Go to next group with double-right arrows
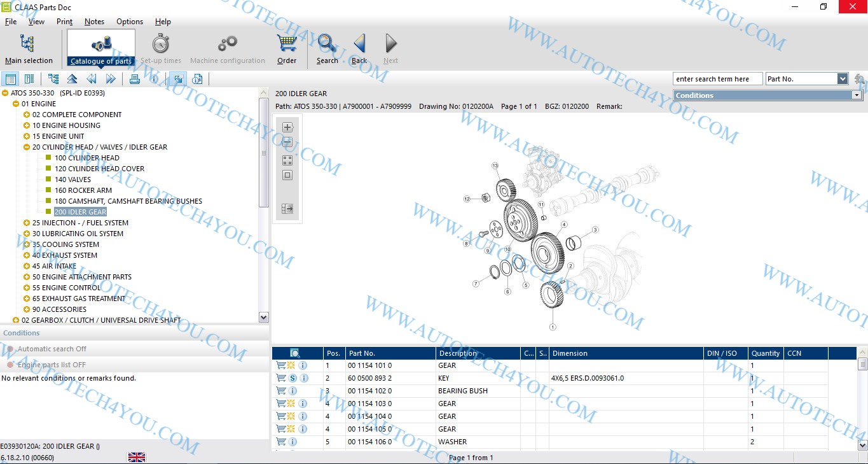Viewport: 868px width, 464px height. coord(111,79)
